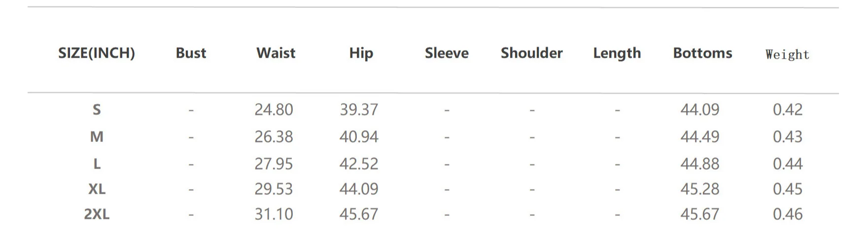Click the XL size row label
868x245 pixels.
pos(97,189)
